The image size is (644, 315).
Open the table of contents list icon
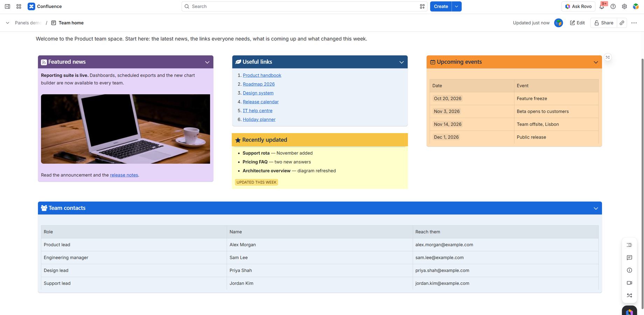(x=629, y=245)
